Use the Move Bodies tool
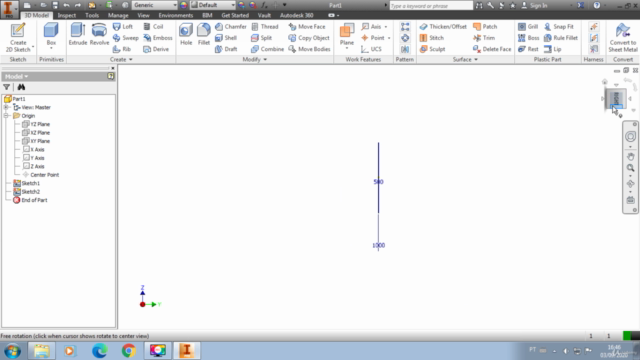This screenshot has height=360, width=640. coord(309,49)
